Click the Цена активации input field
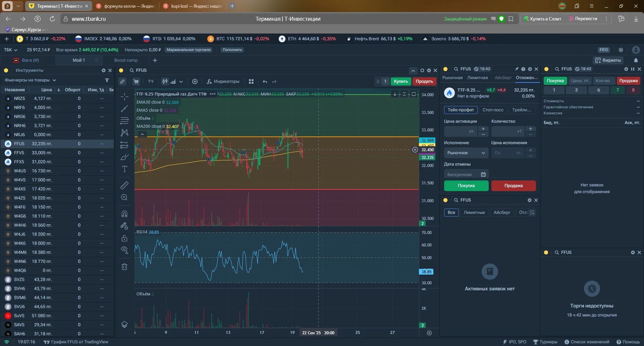This screenshot has height=346, width=644. [460, 131]
